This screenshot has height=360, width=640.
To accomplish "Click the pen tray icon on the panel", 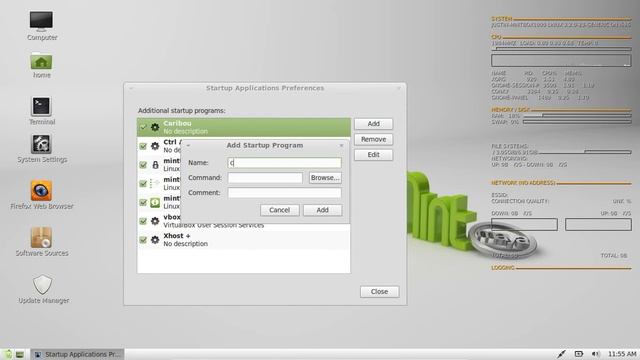I will point(562,354).
